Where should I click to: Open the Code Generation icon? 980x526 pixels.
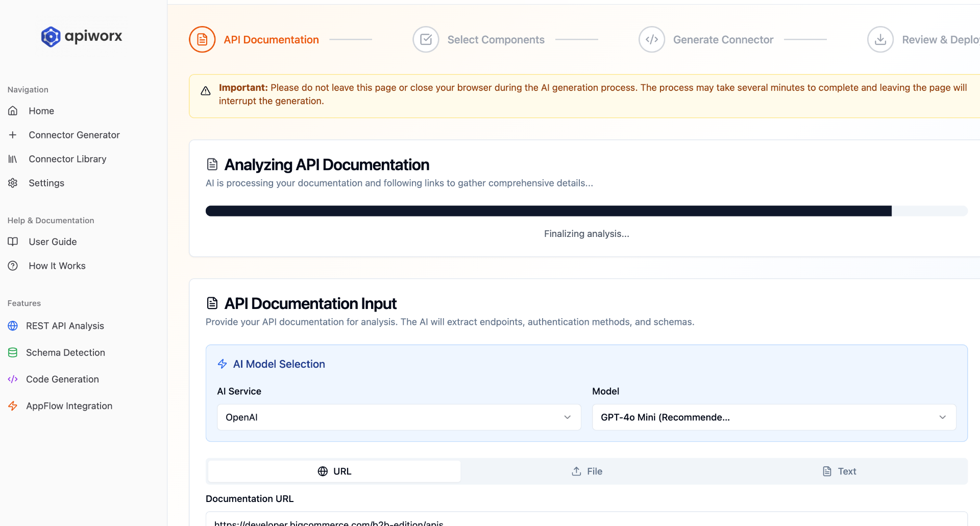[x=13, y=379]
